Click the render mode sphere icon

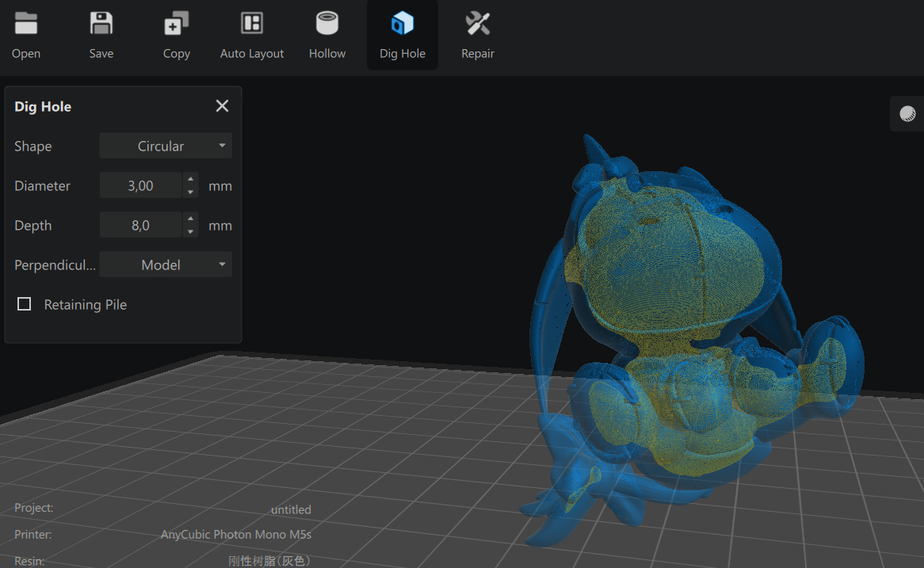coord(907,114)
